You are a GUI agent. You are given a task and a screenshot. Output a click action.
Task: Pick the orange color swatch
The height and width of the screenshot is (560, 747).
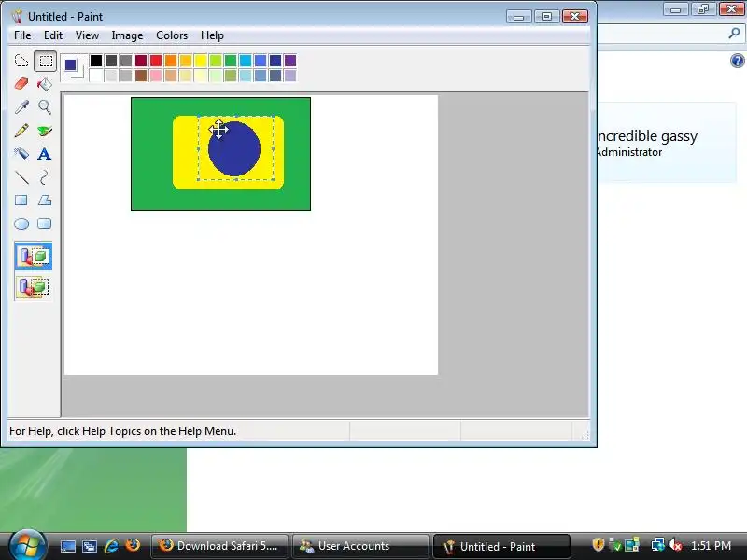coord(171,61)
